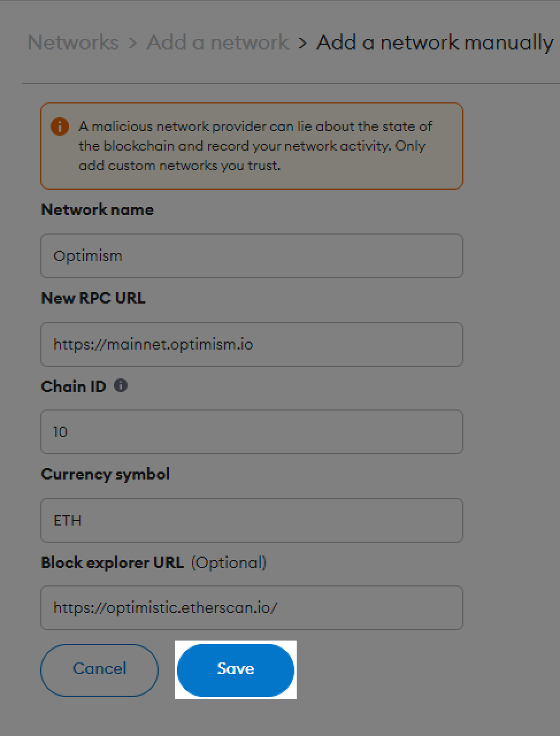560x736 pixels.
Task: Select the Add a network manually breadcrumb
Action: coord(434,42)
